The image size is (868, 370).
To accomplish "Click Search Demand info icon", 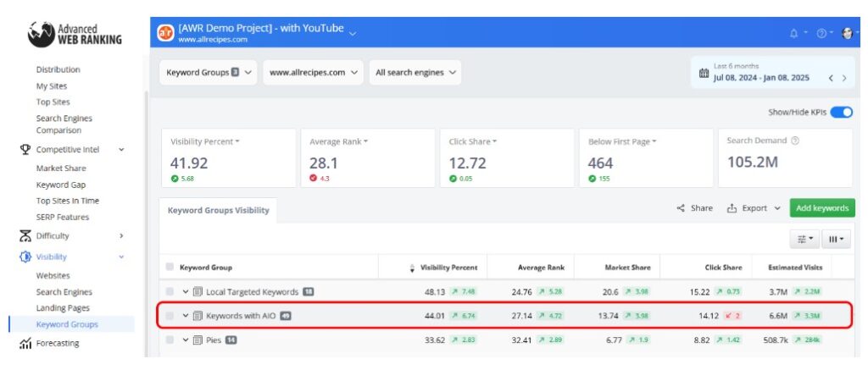I will click(795, 141).
